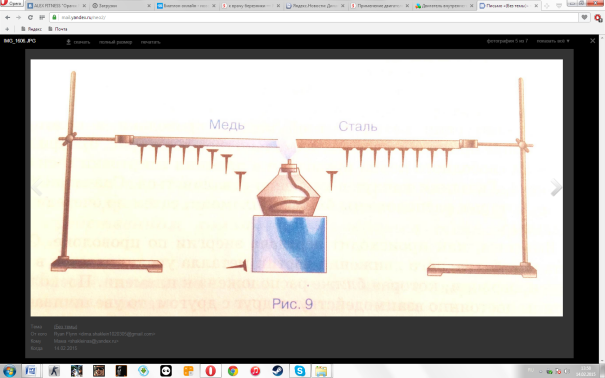Click the file name IMG_1606.JPG text

pyautogui.click(x=20, y=41)
